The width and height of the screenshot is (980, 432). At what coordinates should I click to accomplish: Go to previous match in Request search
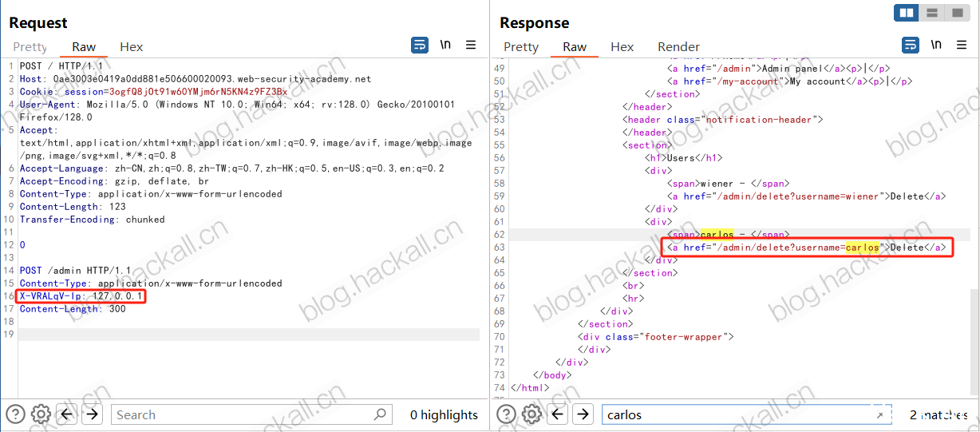(x=67, y=414)
